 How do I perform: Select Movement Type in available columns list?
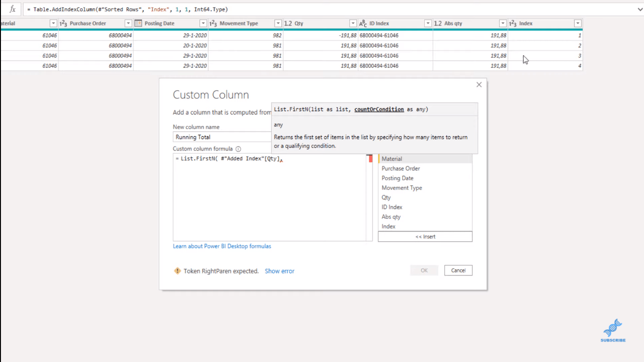[425, 188]
